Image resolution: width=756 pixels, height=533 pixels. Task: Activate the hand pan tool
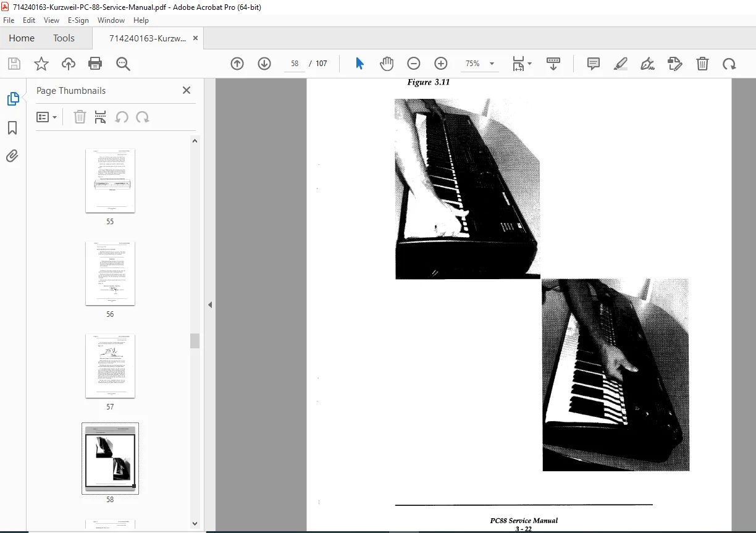[387, 64]
